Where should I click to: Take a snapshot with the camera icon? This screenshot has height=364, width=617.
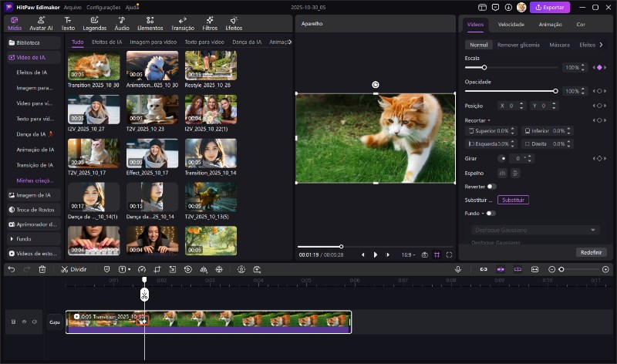pyautogui.click(x=425, y=254)
